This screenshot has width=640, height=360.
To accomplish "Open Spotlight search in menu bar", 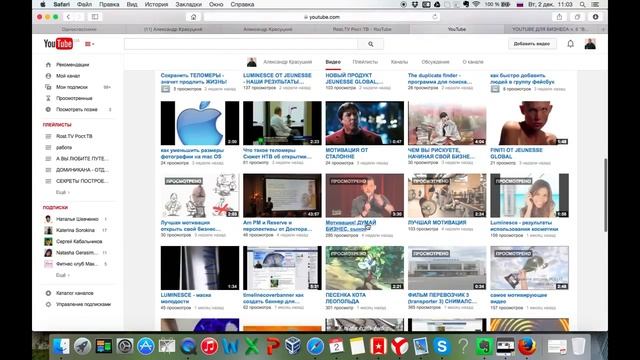I will click(x=582, y=4).
